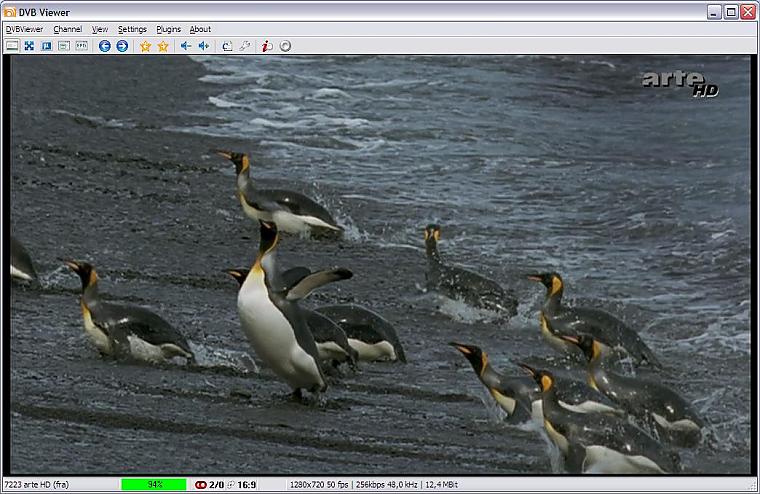Image resolution: width=760 pixels, height=494 pixels.
Task: Open the About menu
Action: 200,29
